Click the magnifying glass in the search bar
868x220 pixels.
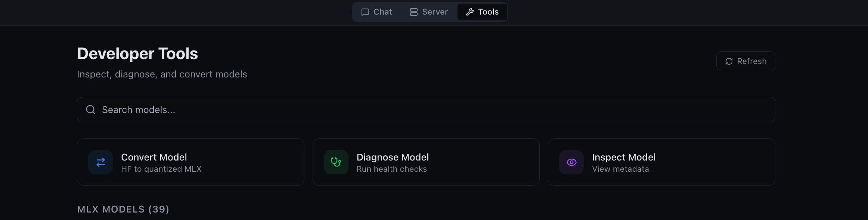(91, 109)
